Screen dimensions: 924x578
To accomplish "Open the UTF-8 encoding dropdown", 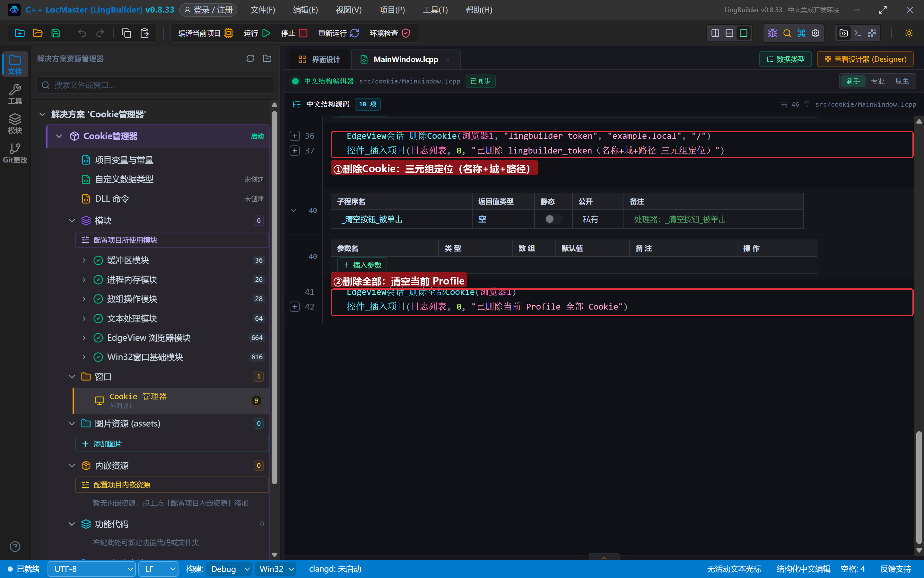I will [x=92, y=569].
